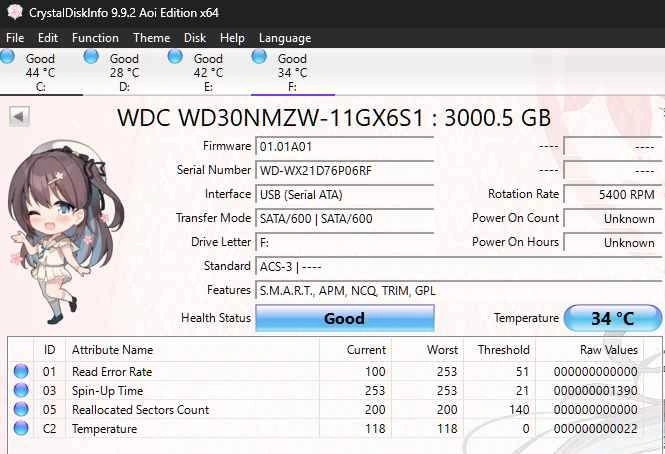Click the Raw Values column header
This screenshot has width=665, height=454.
[590, 350]
